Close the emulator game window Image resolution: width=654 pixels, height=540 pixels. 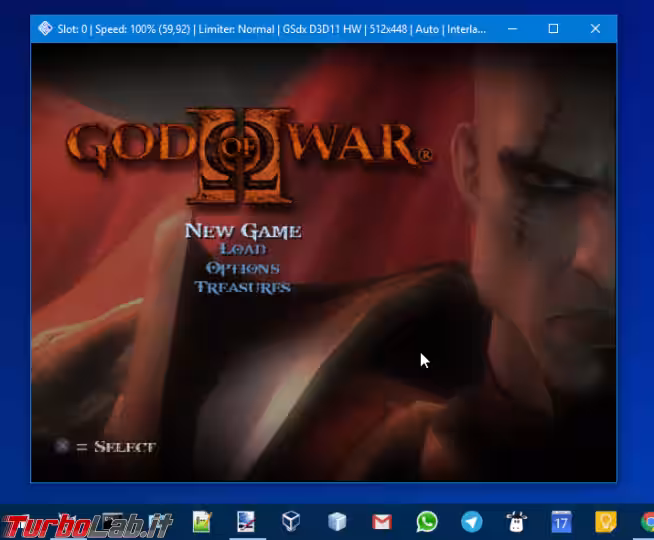(x=595, y=29)
